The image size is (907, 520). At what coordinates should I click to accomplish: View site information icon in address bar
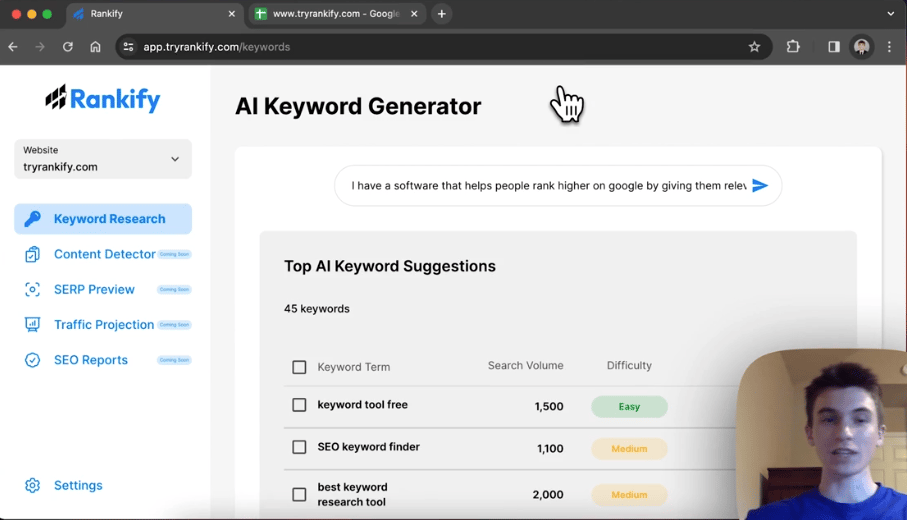coord(128,47)
